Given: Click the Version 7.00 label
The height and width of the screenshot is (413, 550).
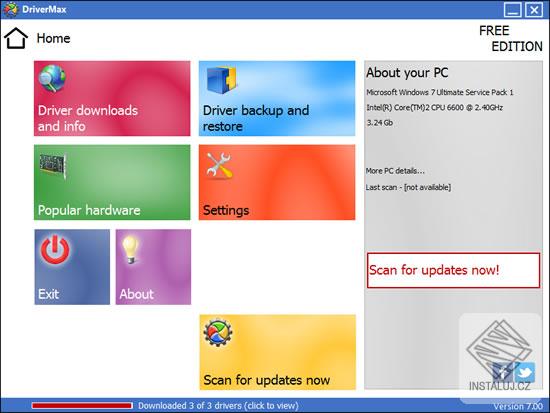Looking at the screenshot, I should (x=518, y=406).
